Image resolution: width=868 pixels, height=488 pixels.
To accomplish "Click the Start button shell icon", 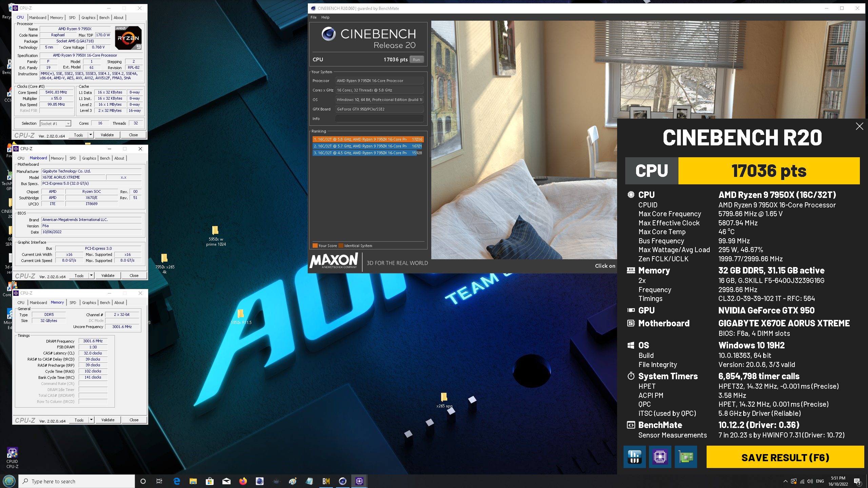I will click(9, 481).
